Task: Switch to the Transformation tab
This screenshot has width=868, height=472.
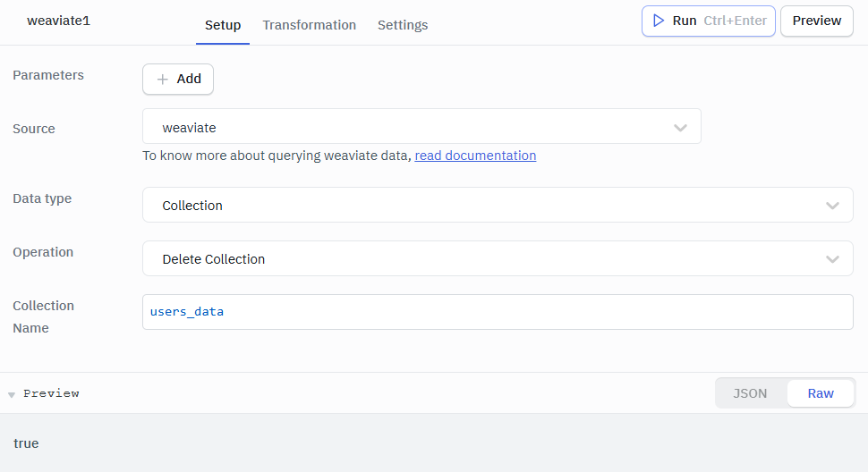Action: pos(309,25)
